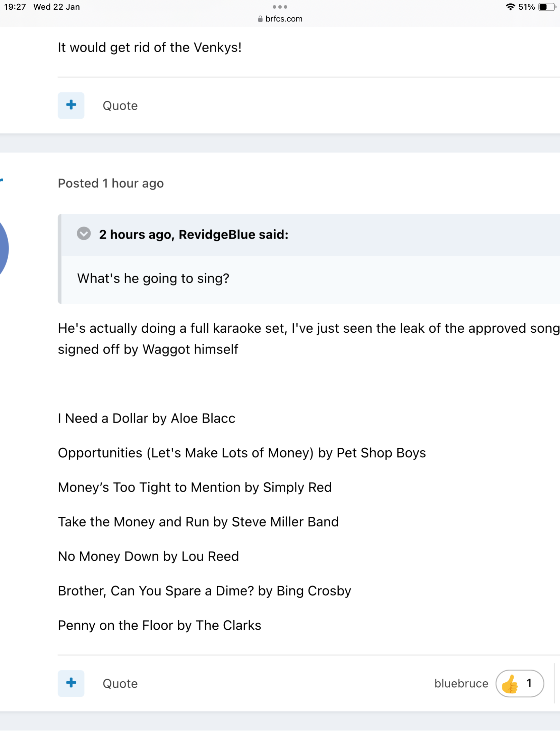560x747 pixels.
Task: Open the three-dot multitasking menu at top
Action: tap(280, 7)
